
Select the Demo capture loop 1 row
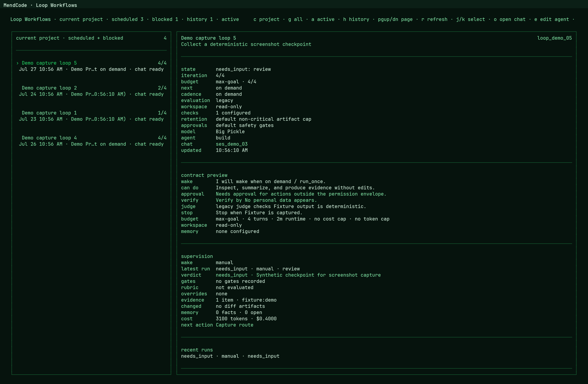(91, 116)
